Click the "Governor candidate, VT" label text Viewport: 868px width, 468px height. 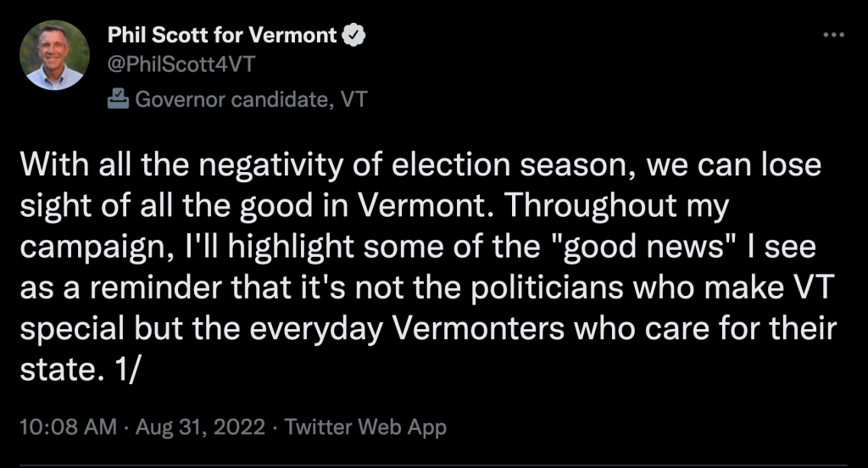pyautogui.click(x=250, y=99)
